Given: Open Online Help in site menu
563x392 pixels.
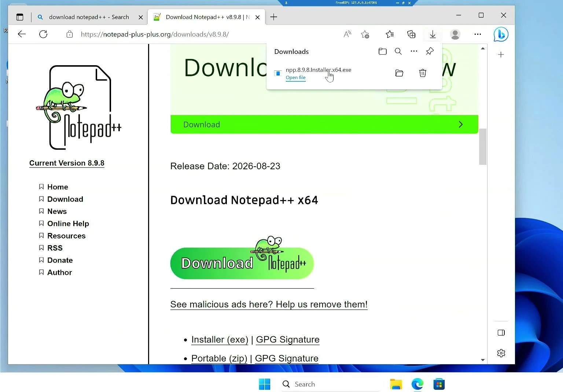Looking at the screenshot, I should (x=68, y=223).
